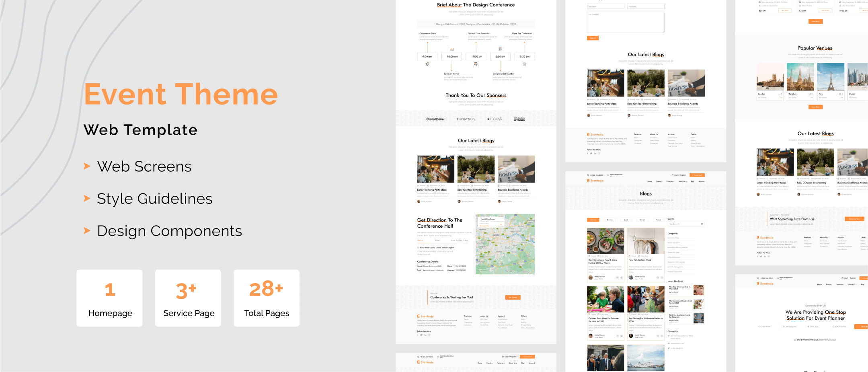Click Home in the Blogs page navigation
This screenshot has width=868, height=372.
[650, 181]
